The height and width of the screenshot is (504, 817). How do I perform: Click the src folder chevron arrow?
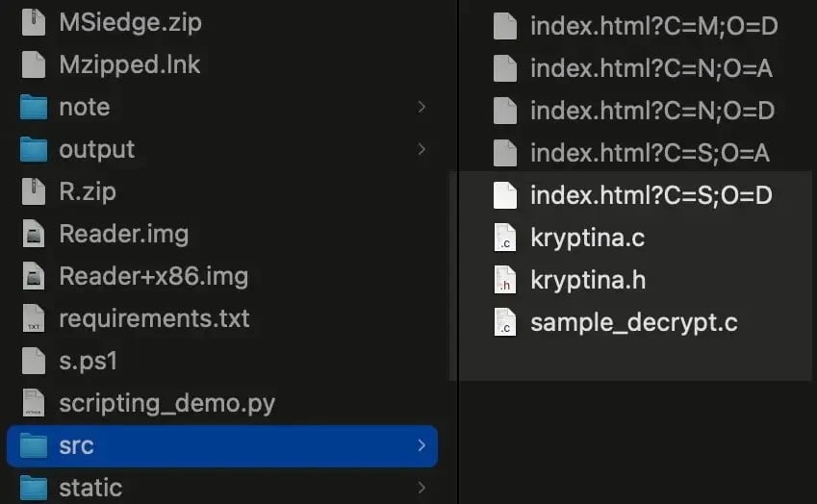(x=421, y=445)
